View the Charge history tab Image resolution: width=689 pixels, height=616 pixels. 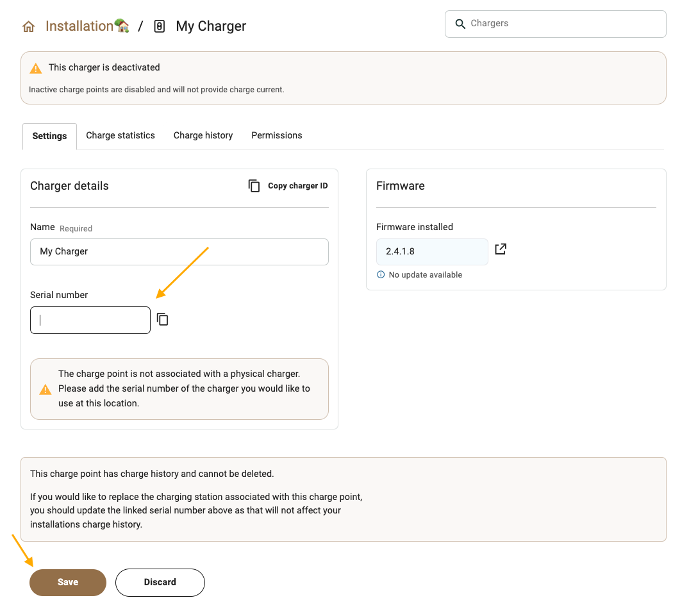pyautogui.click(x=203, y=136)
